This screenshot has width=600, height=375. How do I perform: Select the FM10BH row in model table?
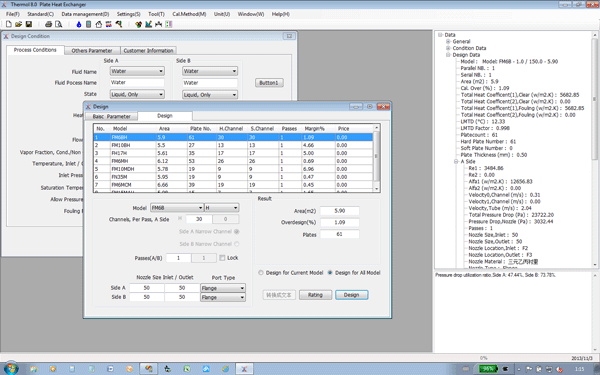[233, 145]
